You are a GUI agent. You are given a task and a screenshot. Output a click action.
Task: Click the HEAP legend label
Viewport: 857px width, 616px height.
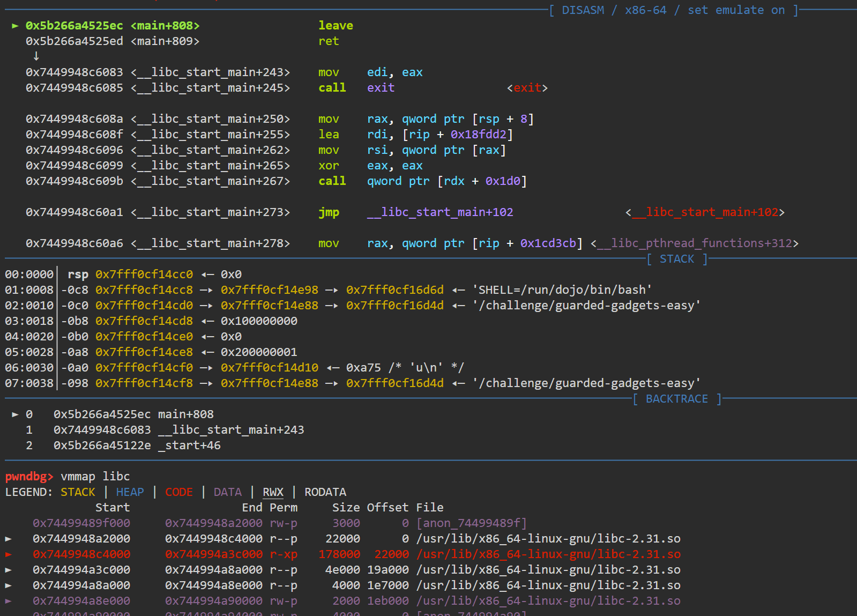click(130, 492)
